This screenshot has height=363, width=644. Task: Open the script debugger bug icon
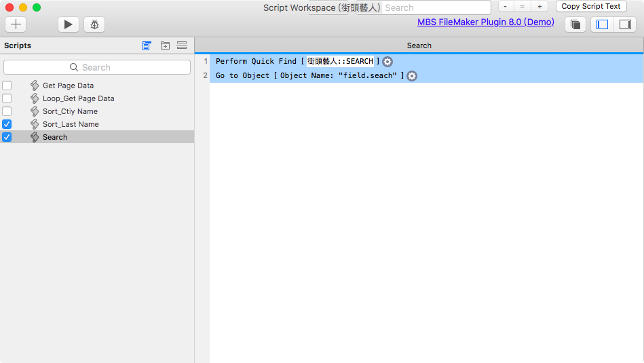tap(94, 24)
